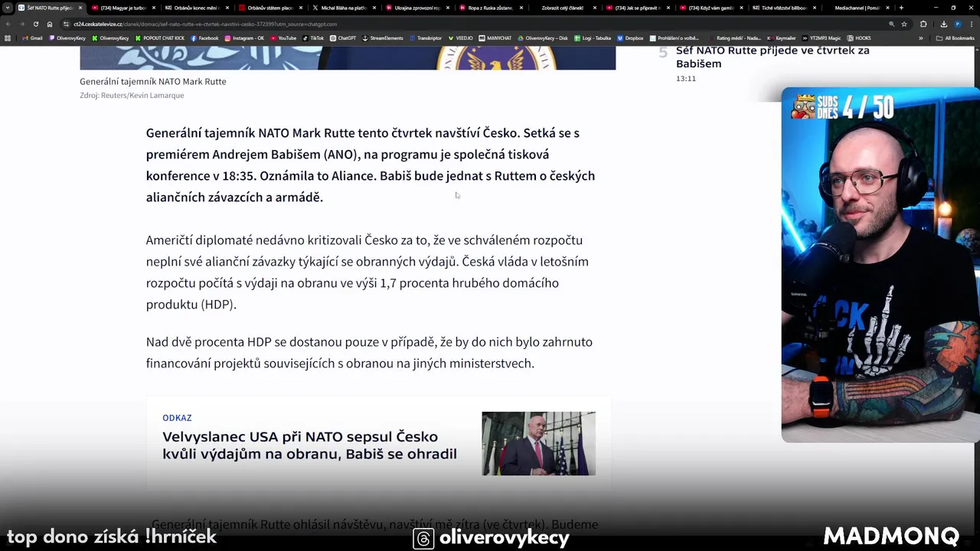Expand the tab search dropdown arrow

pos(7,8)
